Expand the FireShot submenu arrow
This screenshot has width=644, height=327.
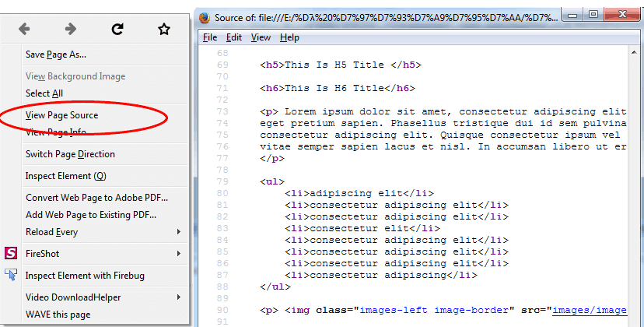click(x=179, y=254)
